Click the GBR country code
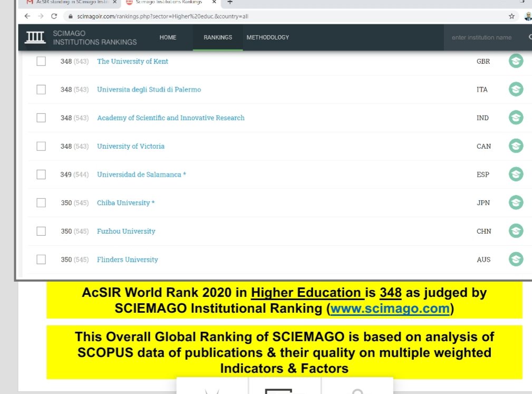 point(483,61)
